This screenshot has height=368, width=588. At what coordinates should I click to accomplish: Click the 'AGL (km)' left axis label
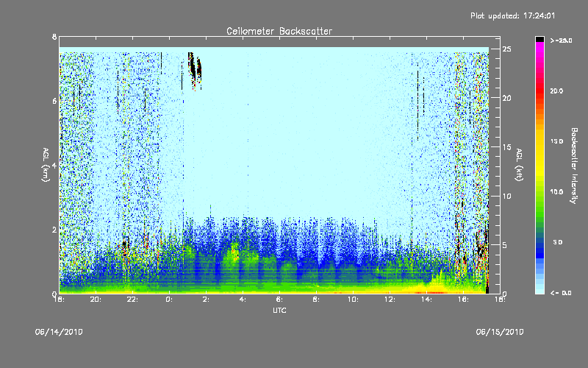click(x=46, y=165)
